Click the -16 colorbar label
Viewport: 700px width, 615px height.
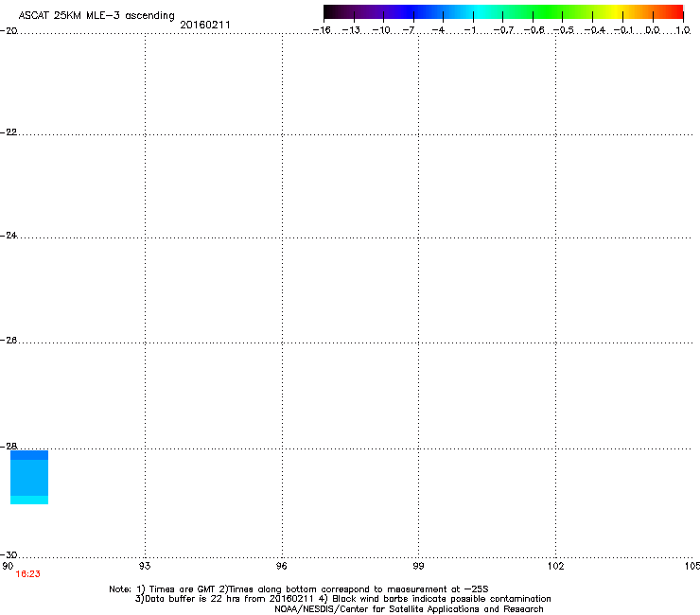point(322,30)
